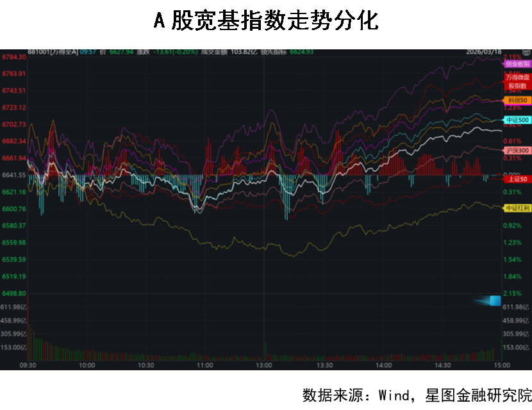Select the yellow 中证红利 label
This screenshot has width=532, height=410.
pos(517,208)
